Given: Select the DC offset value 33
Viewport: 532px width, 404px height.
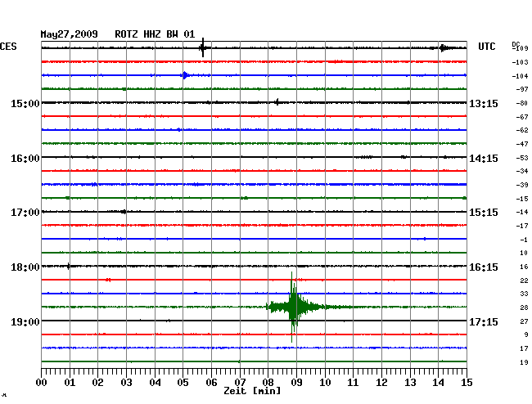Looking at the screenshot, I should 524,294.
